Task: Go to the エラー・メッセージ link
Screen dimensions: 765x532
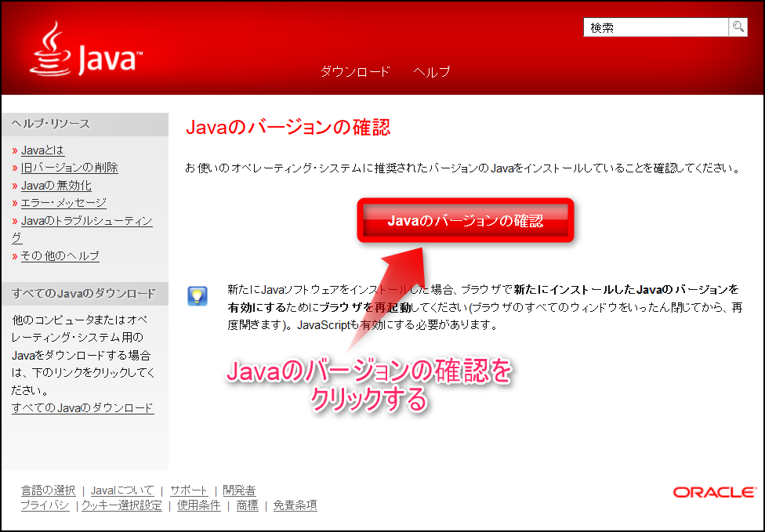Action: click(x=63, y=203)
